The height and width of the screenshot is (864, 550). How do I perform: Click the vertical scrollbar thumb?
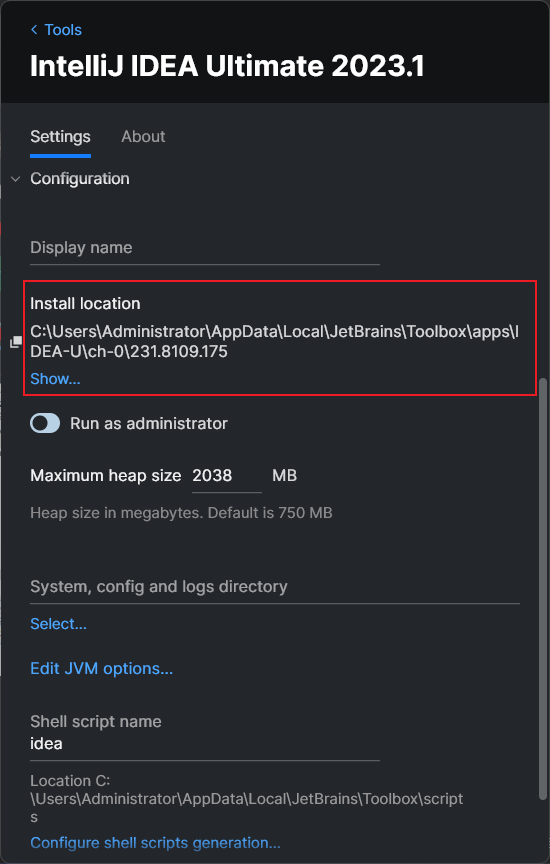pos(543,588)
